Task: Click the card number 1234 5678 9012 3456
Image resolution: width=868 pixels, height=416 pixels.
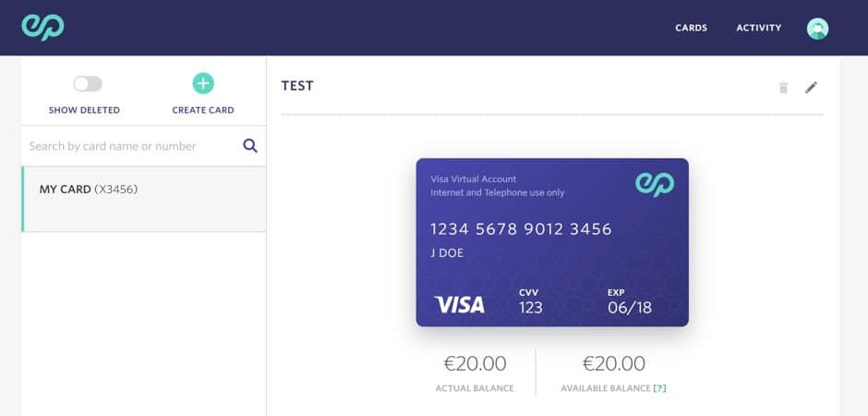Action: 521,229
